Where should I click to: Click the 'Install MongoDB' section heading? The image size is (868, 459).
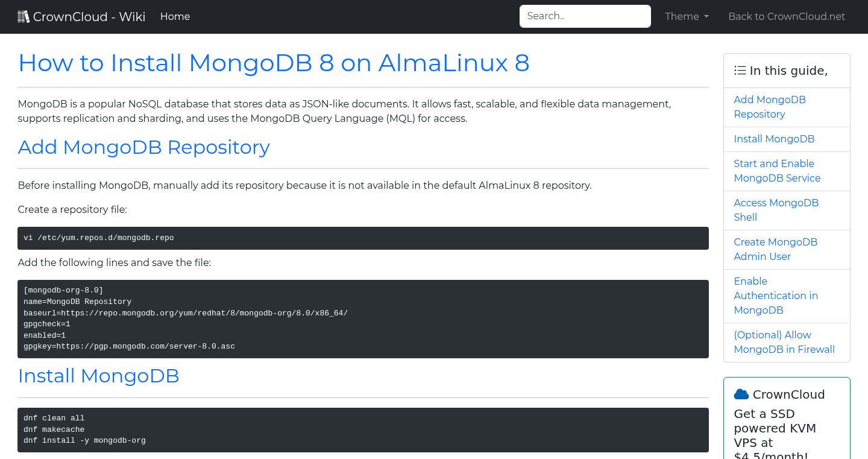point(98,376)
